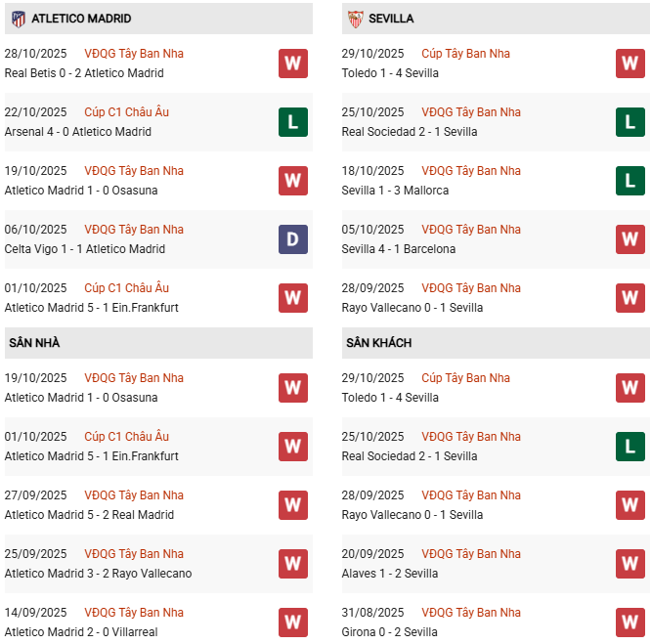Click the SEVILLA team header
This screenshot has width=651, height=644.
coord(392,19)
